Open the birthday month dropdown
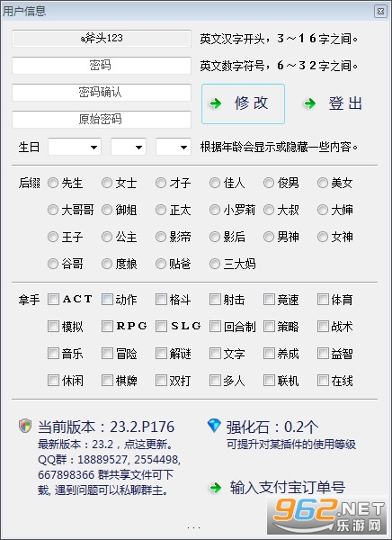The width and height of the screenshot is (392, 540). coord(129,147)
